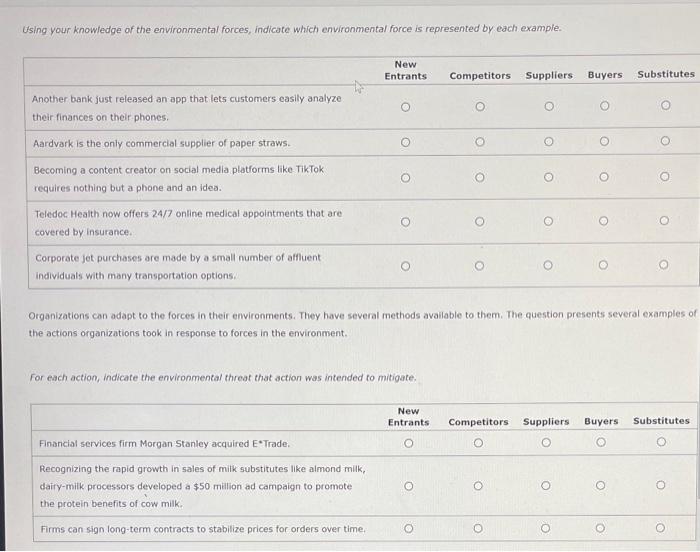Select Competitors for long-term contracts row

pyautogui.click(x=478, y=528)
